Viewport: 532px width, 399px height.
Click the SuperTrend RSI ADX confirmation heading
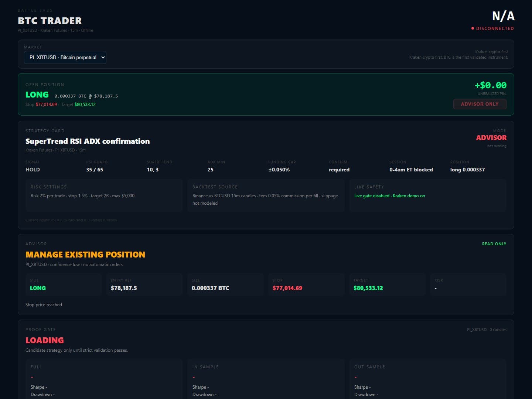(88, 141)
